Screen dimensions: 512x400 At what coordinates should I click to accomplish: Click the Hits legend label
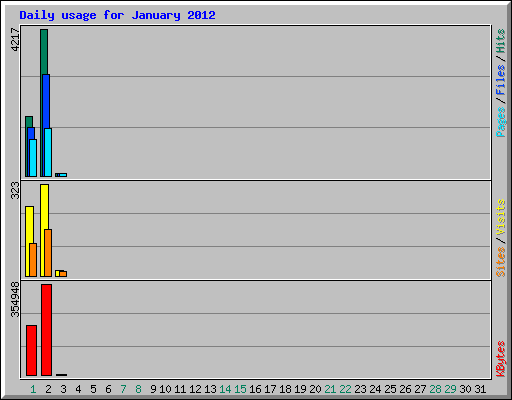click(x=500, y=41)
